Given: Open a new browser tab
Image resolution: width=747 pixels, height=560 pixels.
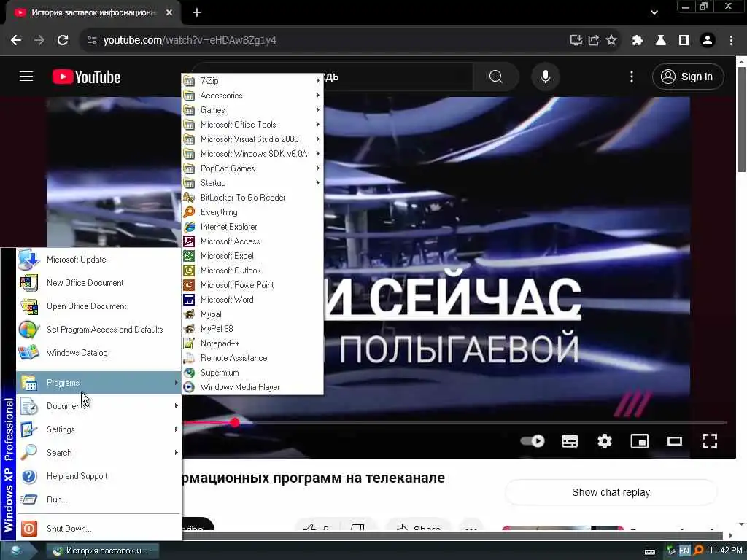Looking at the screenshot, I should tap(197, 13).
